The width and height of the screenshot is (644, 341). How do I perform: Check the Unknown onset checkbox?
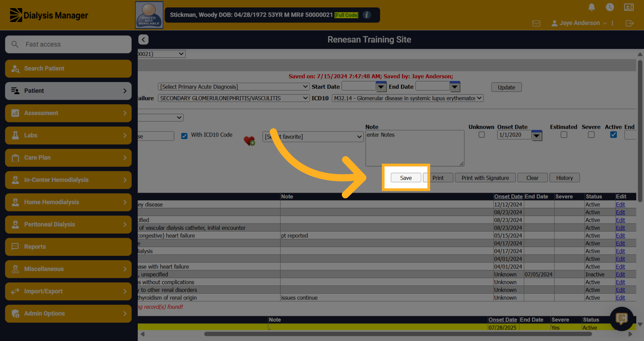point(482,135)
